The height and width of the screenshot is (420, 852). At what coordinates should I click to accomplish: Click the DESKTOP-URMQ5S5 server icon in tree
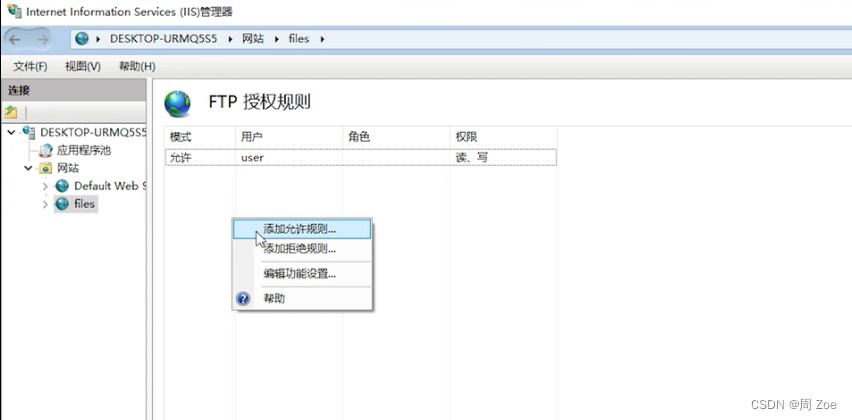tap(29, 132)
